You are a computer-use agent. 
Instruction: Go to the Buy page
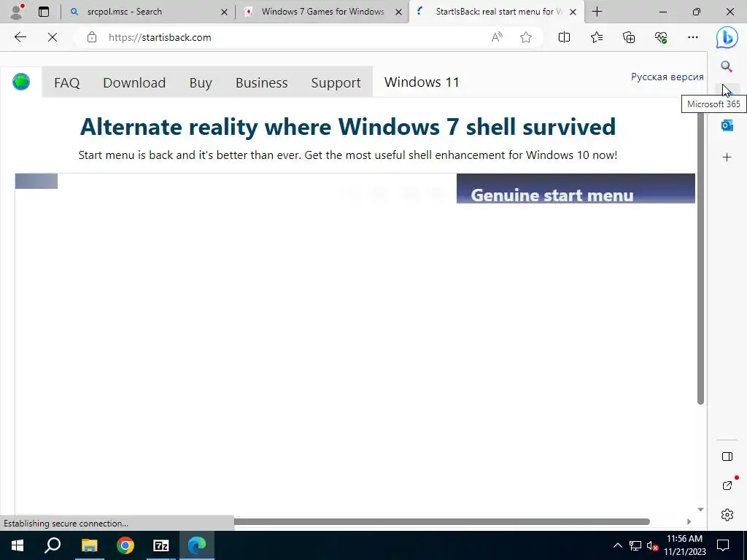pyautogui.click(x=201, y=82)
